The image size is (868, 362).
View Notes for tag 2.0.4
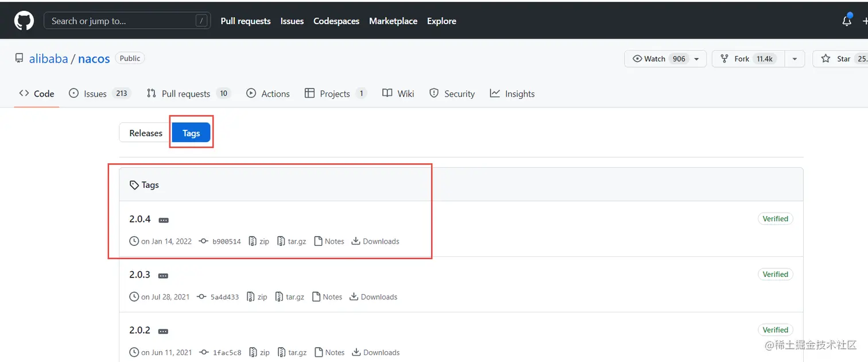[x=330, y=241]
